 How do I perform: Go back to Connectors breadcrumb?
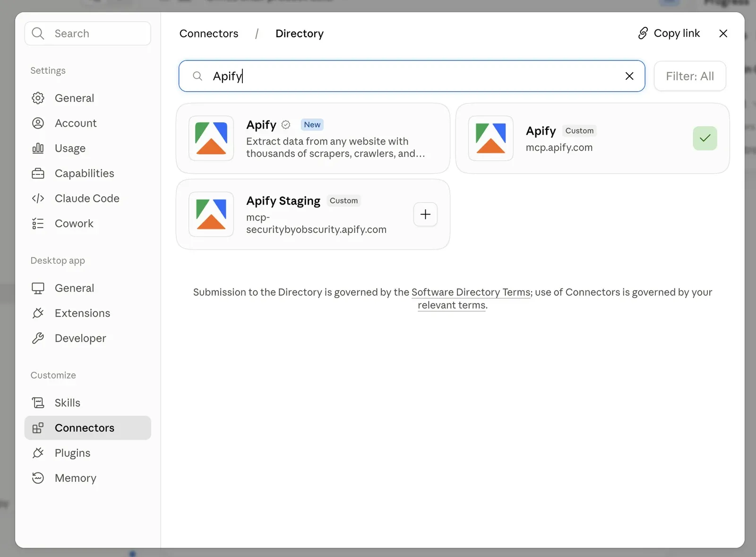pos(209,34)
